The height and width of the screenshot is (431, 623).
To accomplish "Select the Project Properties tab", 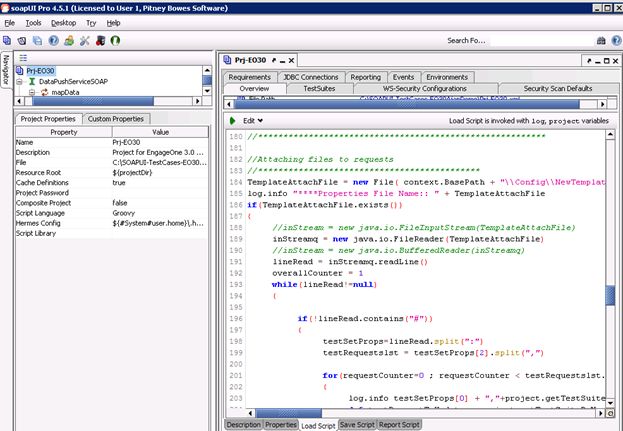I will 48,119.
